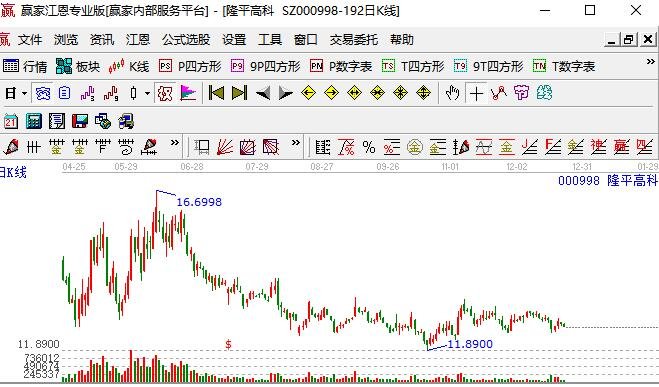Select the red Gann fan lines tool
This screenshot has width=659, height=387.
pos(225,147)
